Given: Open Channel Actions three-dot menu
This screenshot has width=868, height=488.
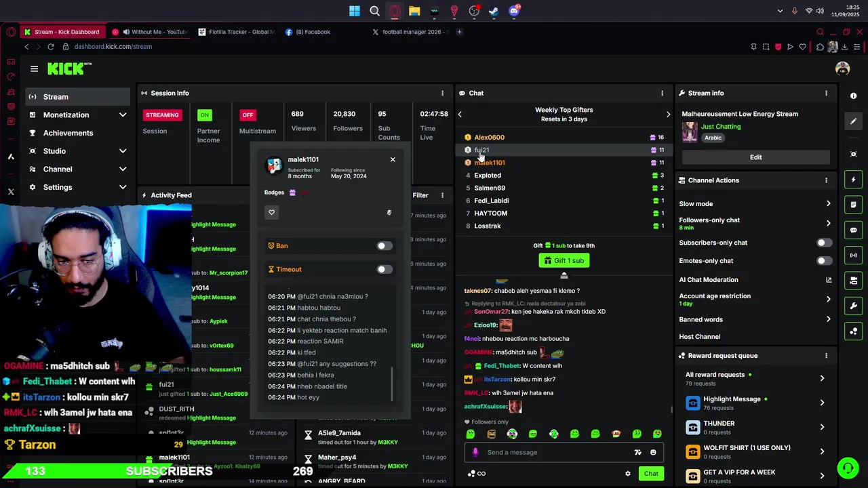Looking at the screenshot, I should [826, 180].
